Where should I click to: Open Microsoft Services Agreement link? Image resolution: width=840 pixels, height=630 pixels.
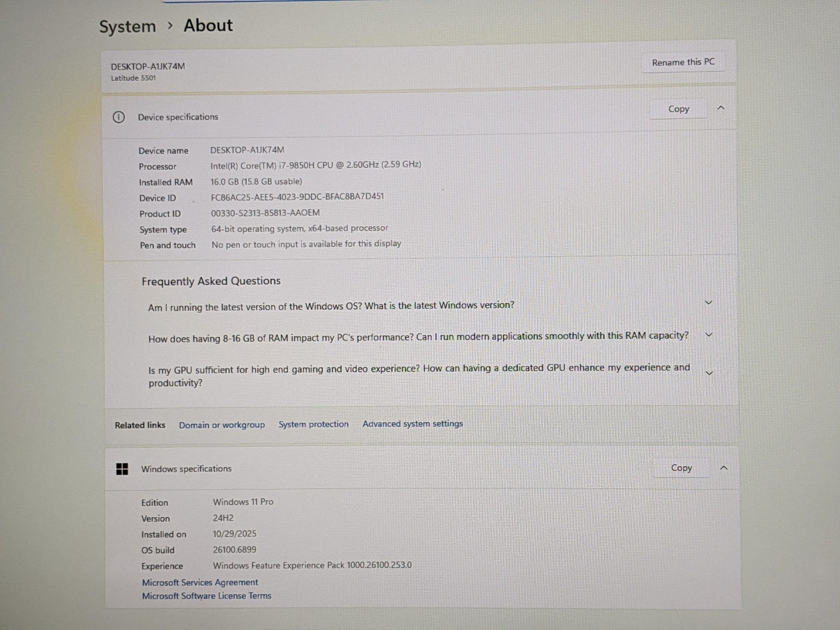[x=200, y=582]
